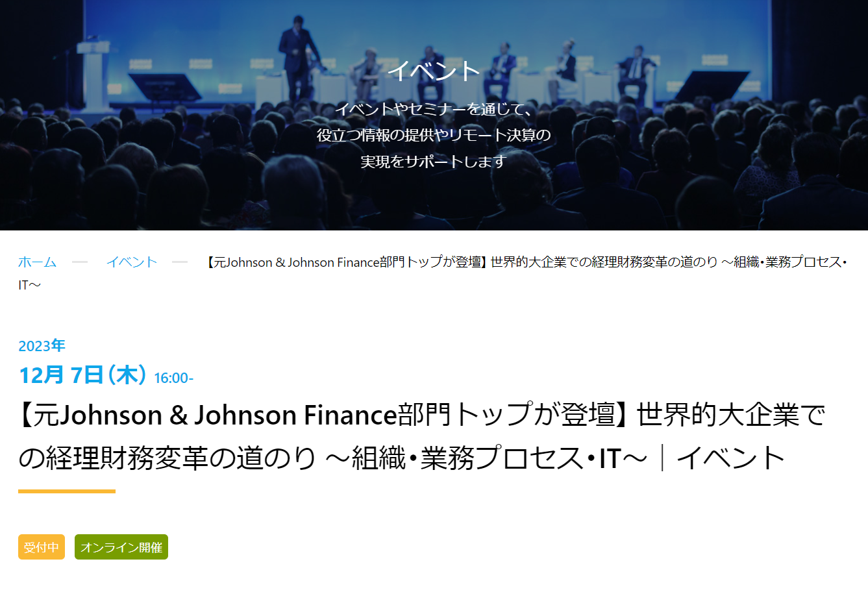Click the 16:00- start time text
Viewport: 868px width, 592px height.
[173, 378]
